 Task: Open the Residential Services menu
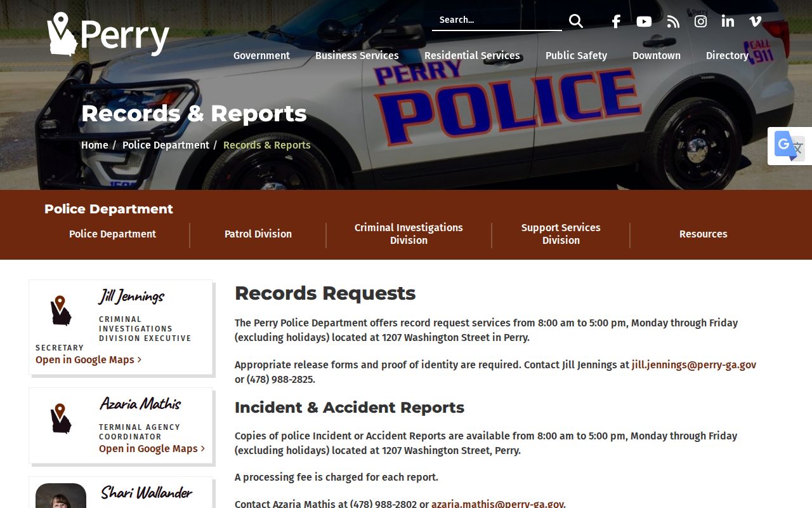[x=472, y=55]
